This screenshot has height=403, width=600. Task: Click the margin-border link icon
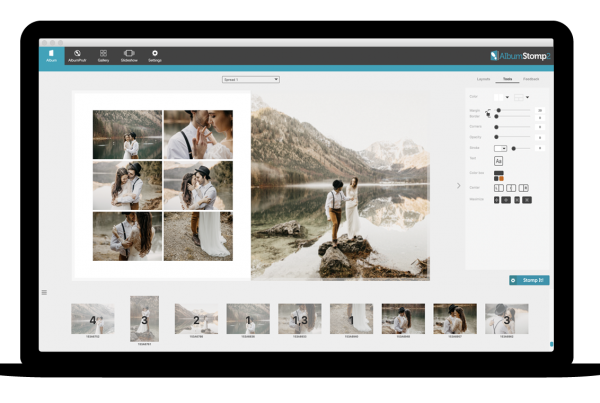coord(488,113)
